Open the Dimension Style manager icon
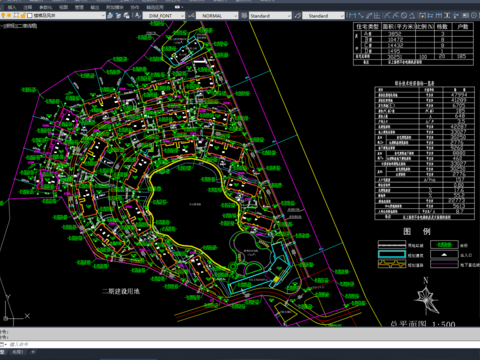This screenshot has height=360, width=480. tap(191, 16)
